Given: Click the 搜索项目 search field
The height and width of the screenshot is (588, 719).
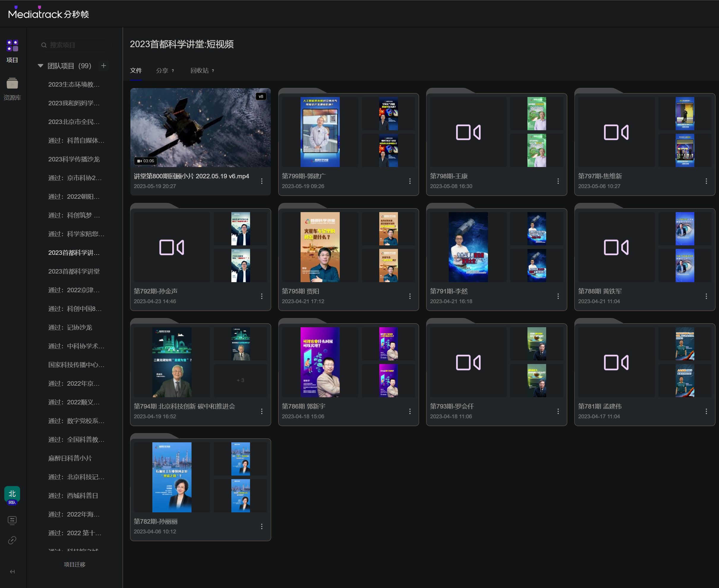Looking at the screenshot, I should tap(75, 45).
